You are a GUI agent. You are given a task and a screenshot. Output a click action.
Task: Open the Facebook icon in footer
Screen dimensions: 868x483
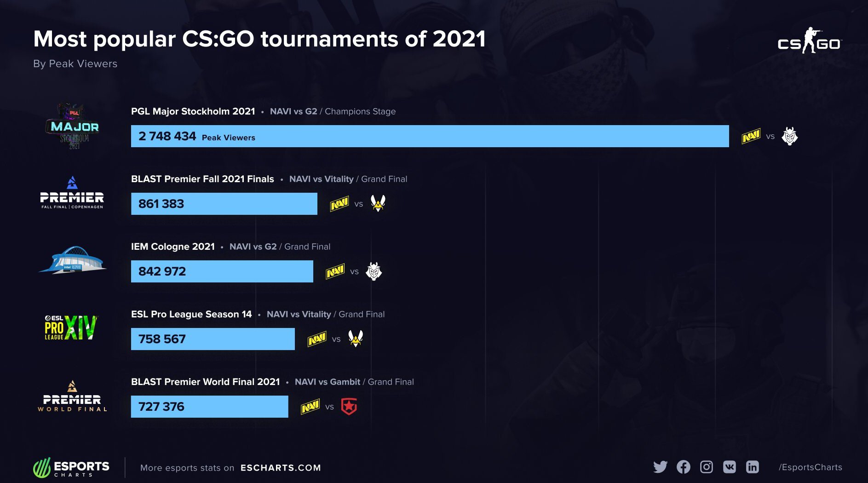coord(684,467)
